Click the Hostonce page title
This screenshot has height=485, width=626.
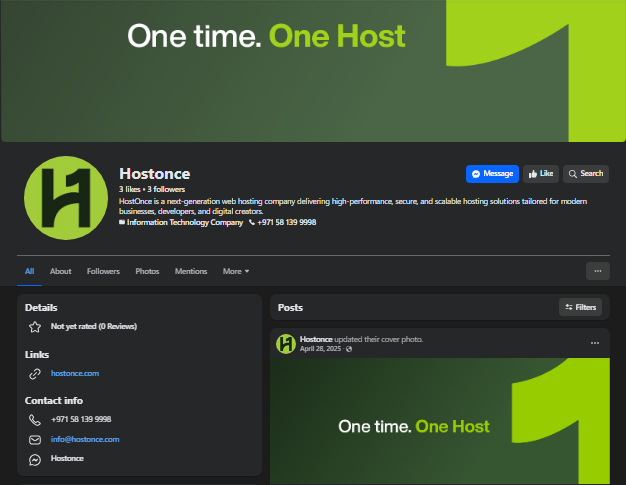click(x=155, y=174)
